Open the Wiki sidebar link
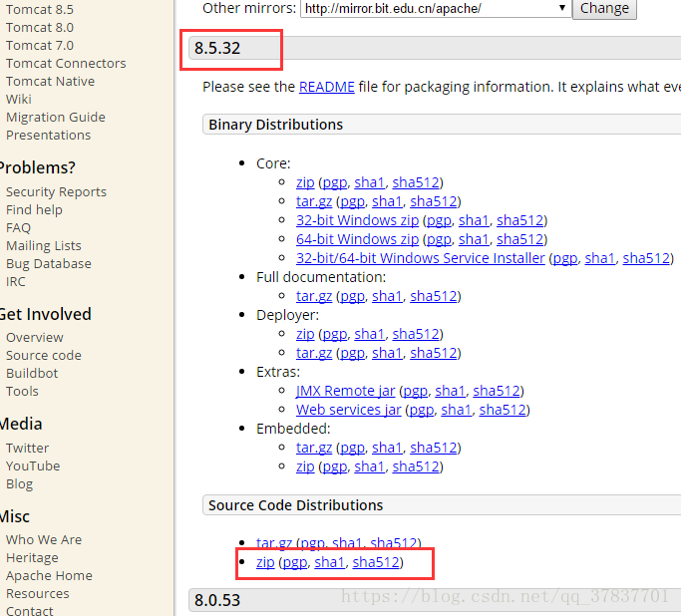The height and width of the screenshot is (616, 681). coord(19,99)
